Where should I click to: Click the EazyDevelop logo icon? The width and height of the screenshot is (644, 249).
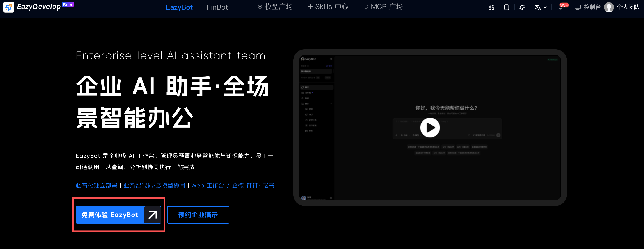pos(9,7)
